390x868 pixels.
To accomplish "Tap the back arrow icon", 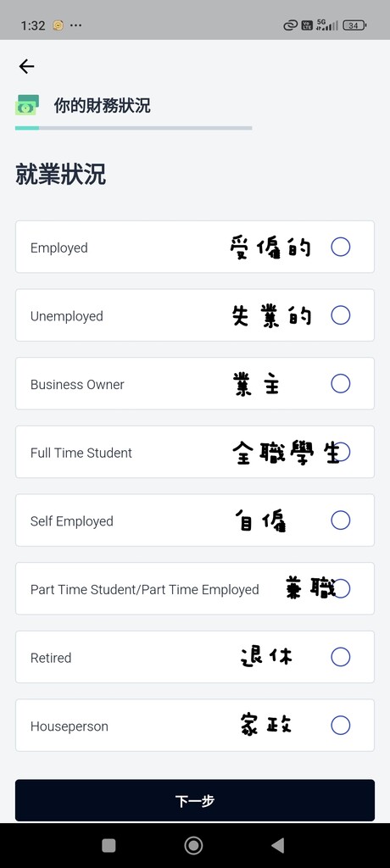I will [x=26, y=67].
